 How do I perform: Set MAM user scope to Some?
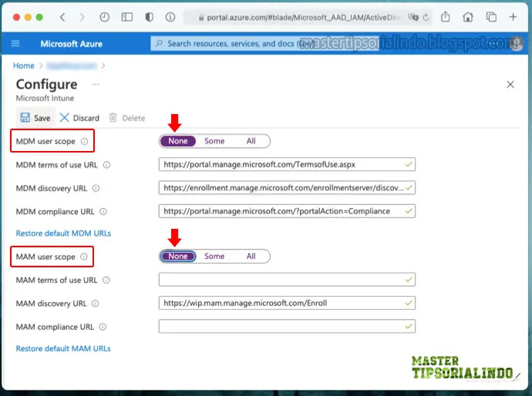coord(214,257)
